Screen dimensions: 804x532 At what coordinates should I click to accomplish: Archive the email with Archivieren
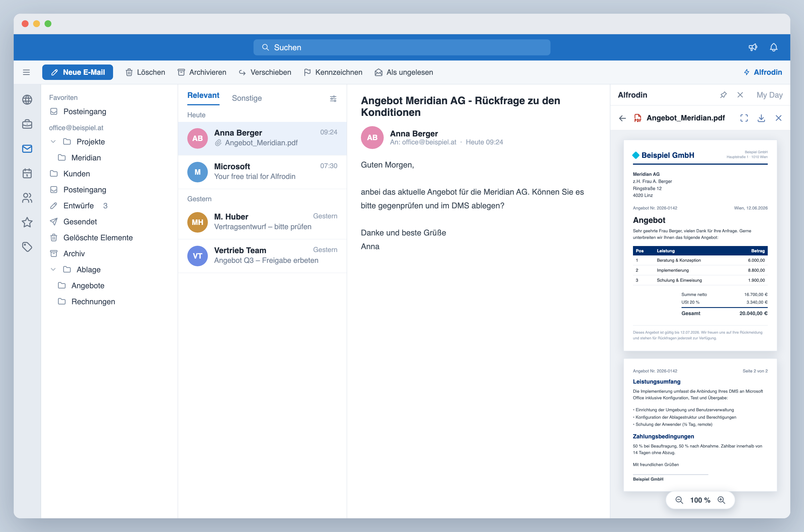click(202, 72)
